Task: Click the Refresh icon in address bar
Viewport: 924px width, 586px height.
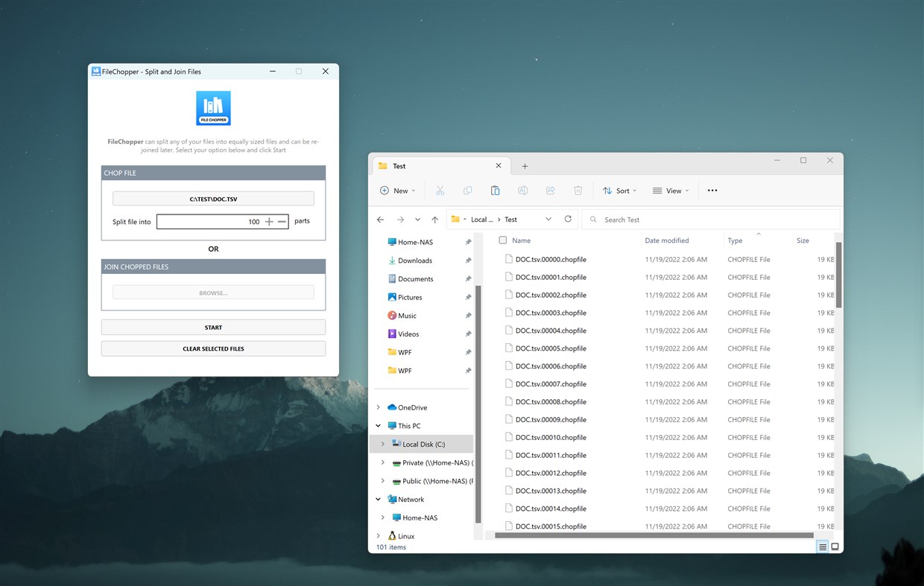Action: pos(568,219)
